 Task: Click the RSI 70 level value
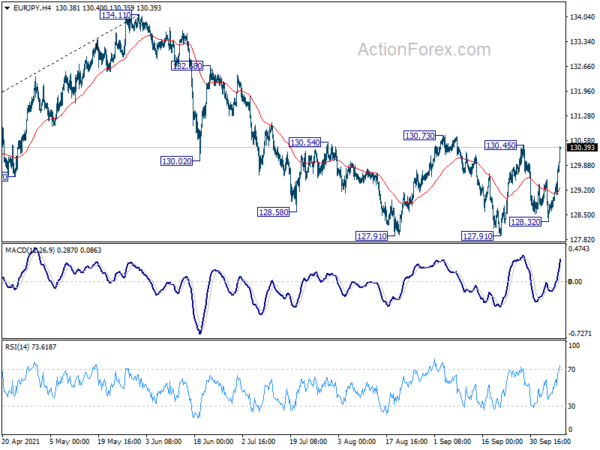(x=572, y=370)
